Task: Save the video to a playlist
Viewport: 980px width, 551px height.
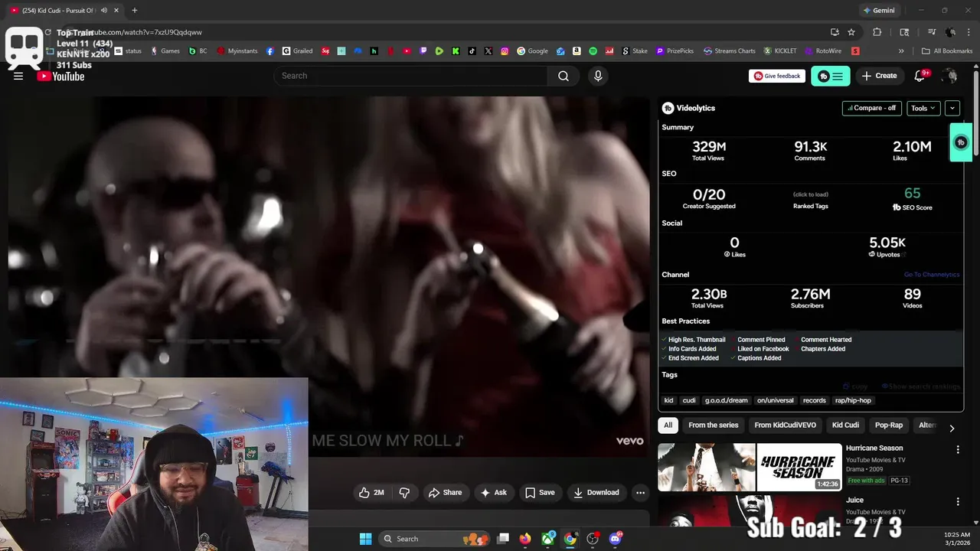Action: click(540, 492)
